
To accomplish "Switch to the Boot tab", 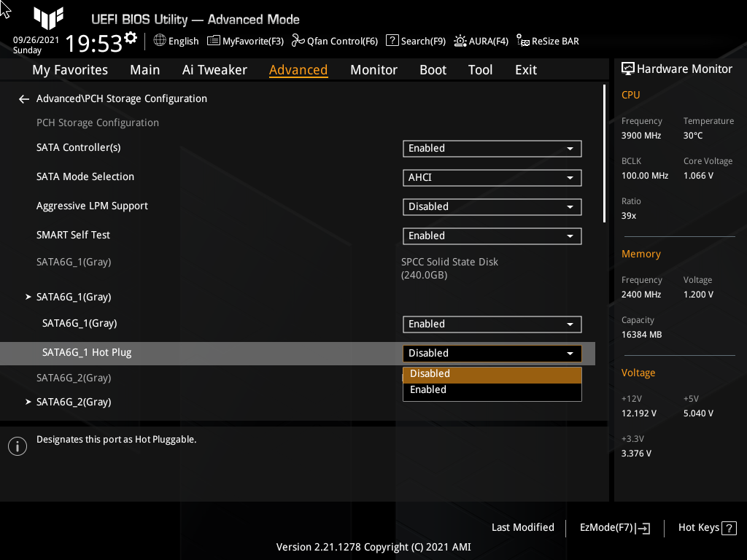I will (x=433, y=69).
